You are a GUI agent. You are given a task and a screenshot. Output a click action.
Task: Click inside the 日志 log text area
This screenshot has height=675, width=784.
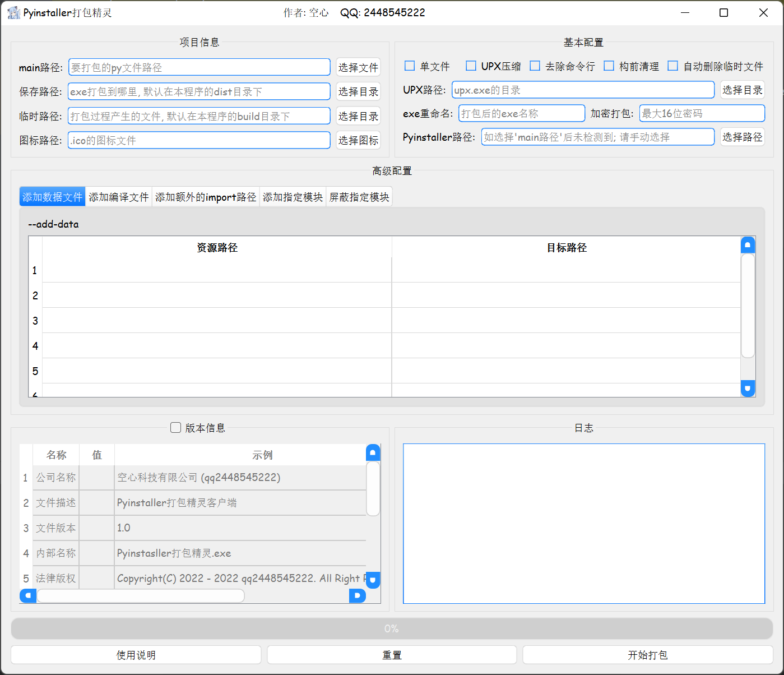pos(584,524)
